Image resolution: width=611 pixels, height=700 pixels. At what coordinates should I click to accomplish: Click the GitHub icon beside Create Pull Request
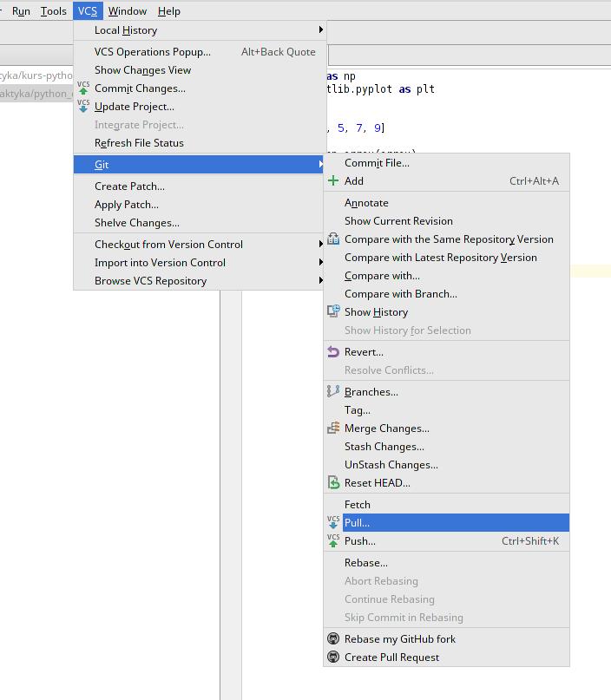333,657
